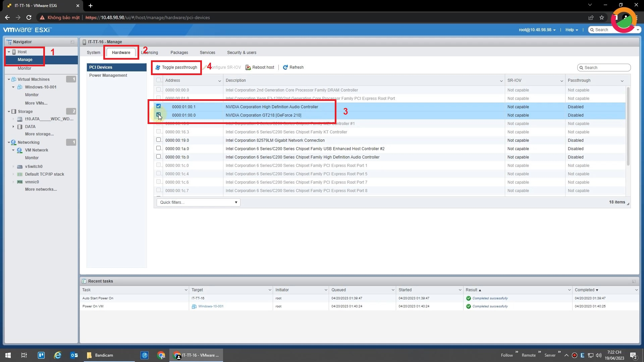Toggle the select-all checkbox in the table header
The height and width of the screenshot is (362, 644).
click(x=158, y=80)
